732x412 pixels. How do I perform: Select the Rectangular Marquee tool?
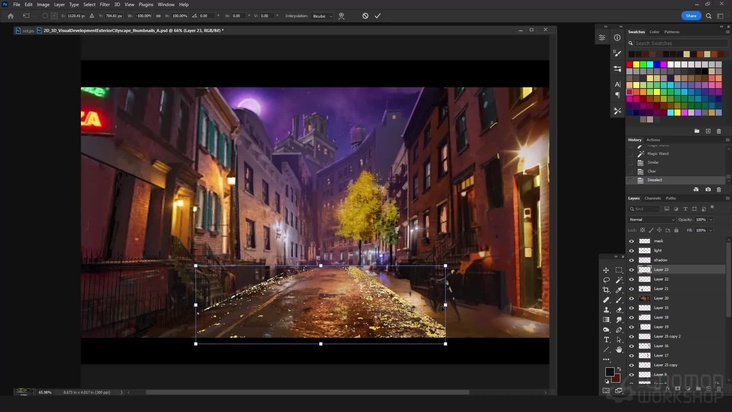tap(619, 270)
